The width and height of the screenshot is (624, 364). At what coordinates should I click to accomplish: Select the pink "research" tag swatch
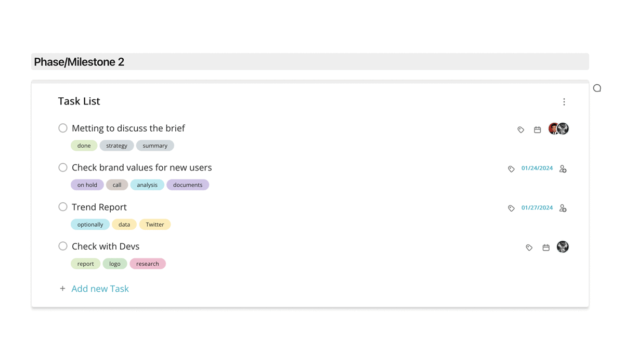tap(148, 264)
